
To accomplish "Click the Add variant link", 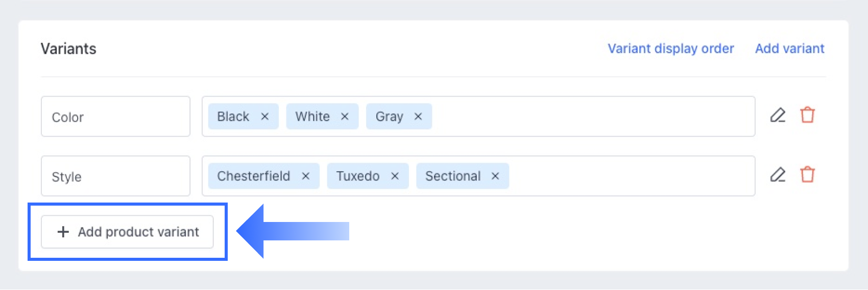I will point(789,49).
